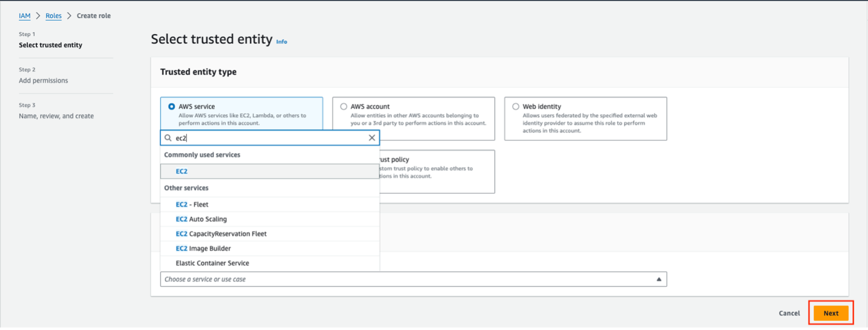The image size is (868, 330).
Task: Select Elastic Container Service option
Action: click(212, 263)
